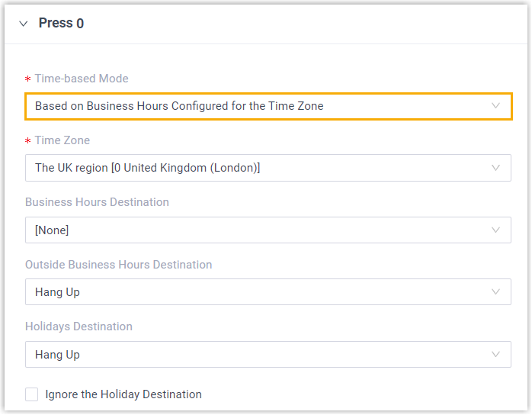Collapse the Press 0 section chevron

(23, 24)
